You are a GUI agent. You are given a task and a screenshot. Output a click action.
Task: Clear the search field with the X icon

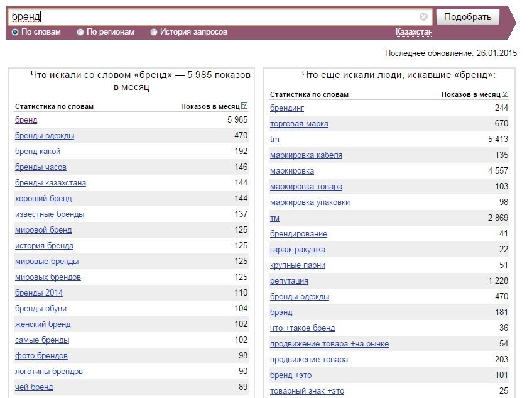pos(423,16)
